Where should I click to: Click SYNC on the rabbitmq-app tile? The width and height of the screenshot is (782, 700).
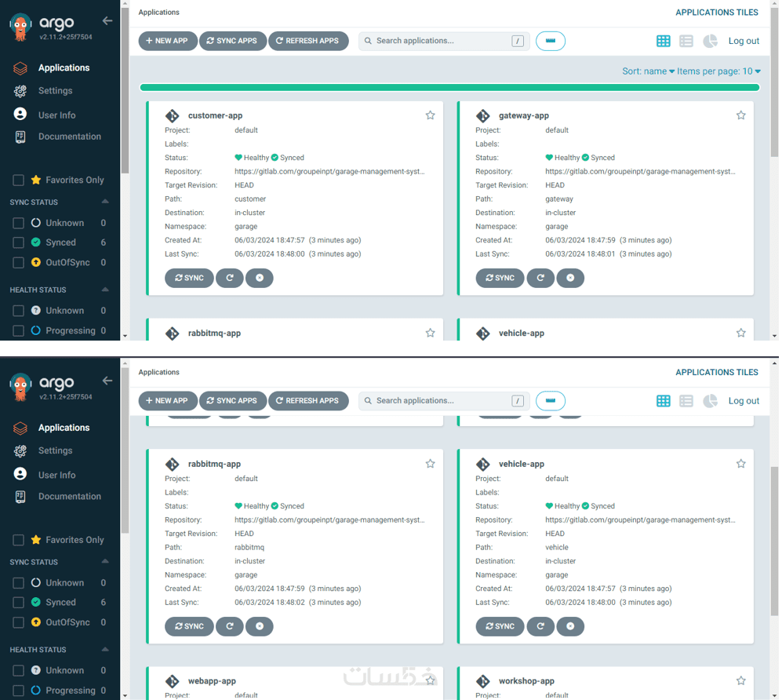[189, 626]
